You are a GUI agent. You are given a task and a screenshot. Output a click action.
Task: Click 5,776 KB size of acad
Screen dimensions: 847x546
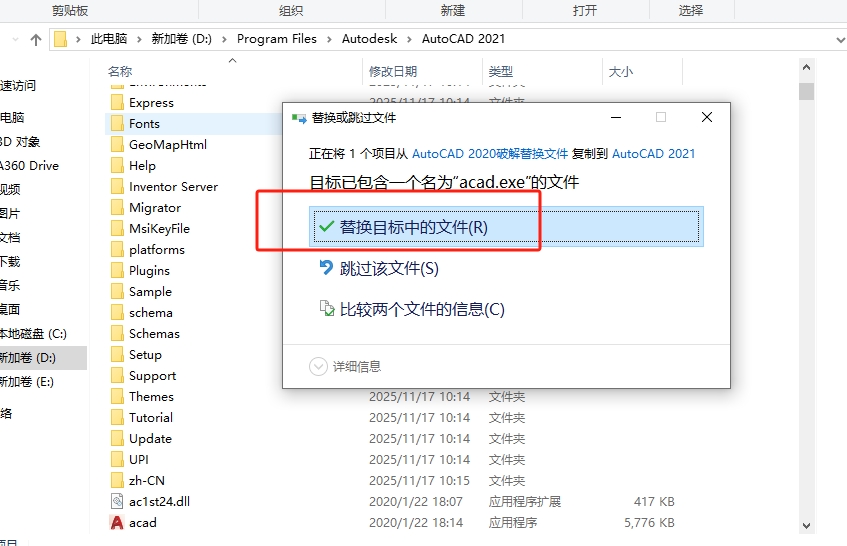click(x=649, y=523)
